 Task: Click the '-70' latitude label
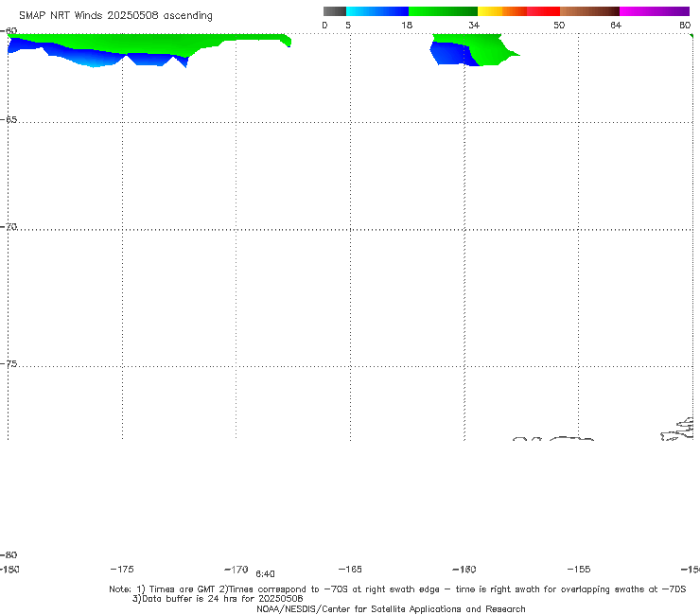9,227
